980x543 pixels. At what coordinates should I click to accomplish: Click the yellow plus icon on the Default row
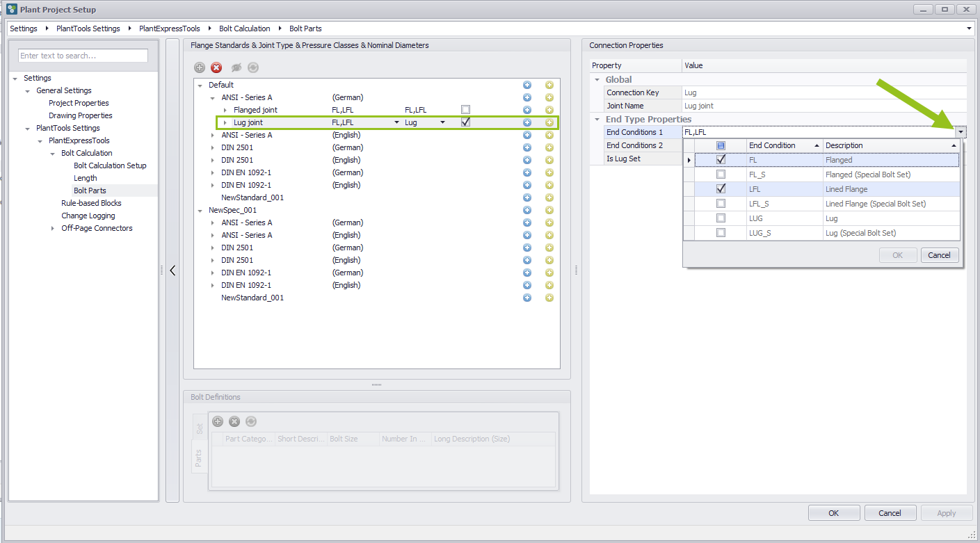tap(549, 85)
